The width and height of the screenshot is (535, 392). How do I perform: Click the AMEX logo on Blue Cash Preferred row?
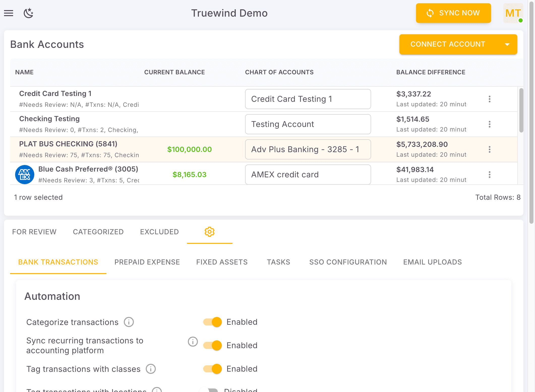click(x=25, y=174)
